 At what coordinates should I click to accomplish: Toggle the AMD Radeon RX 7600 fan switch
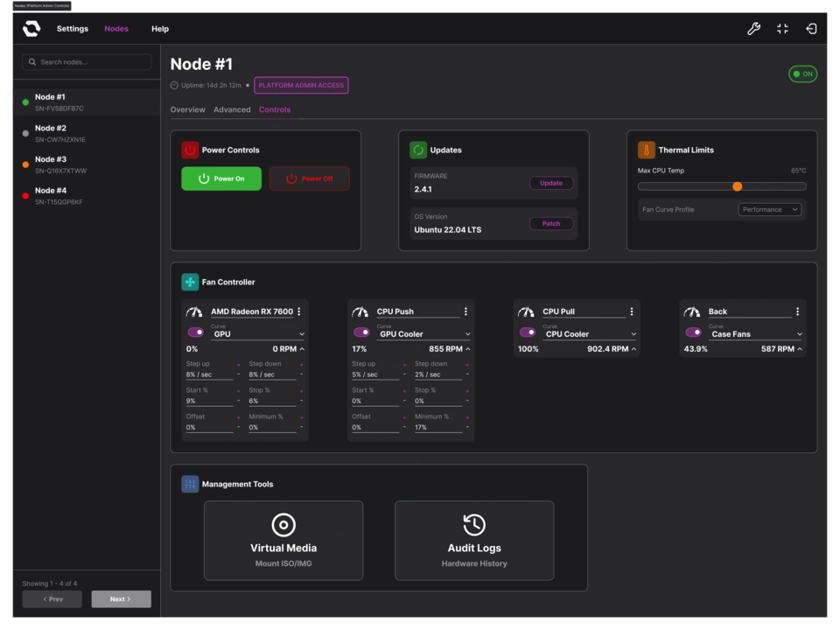point(195,332)
